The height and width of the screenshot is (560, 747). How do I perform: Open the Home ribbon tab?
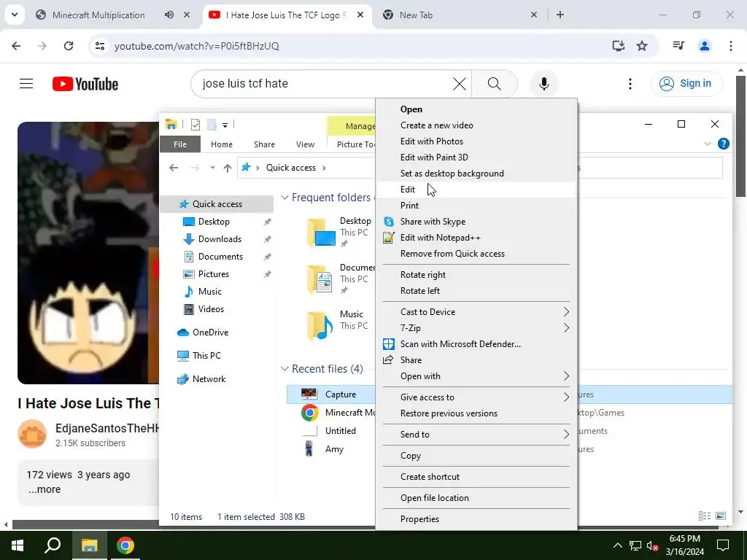point(222,144)
